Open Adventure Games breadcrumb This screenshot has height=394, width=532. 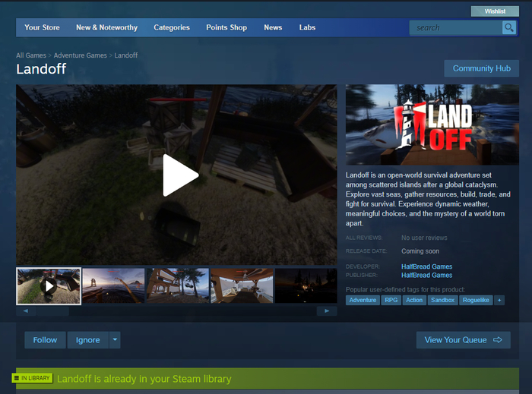[x=80, y=55]
